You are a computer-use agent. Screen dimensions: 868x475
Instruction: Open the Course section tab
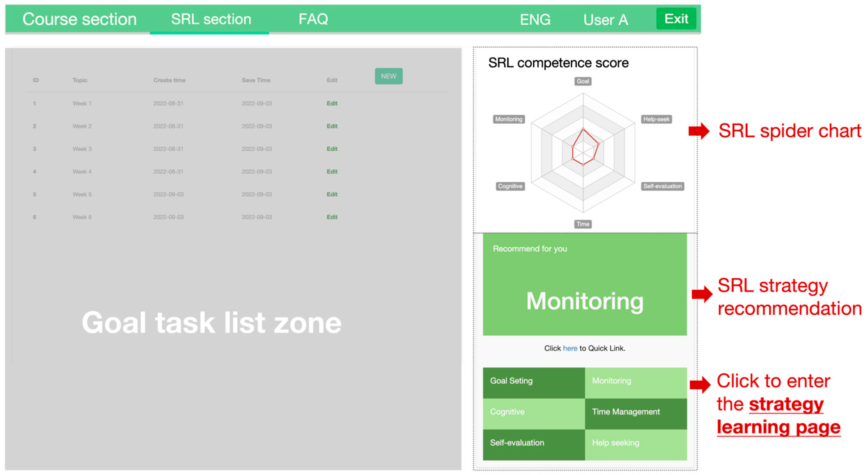coord(80,19)
